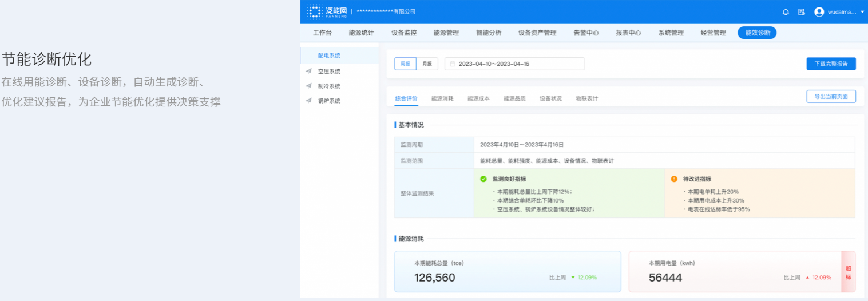Click the paper-plane icon beside 制冷系统

pyautogui.click(x=308, y=86)
